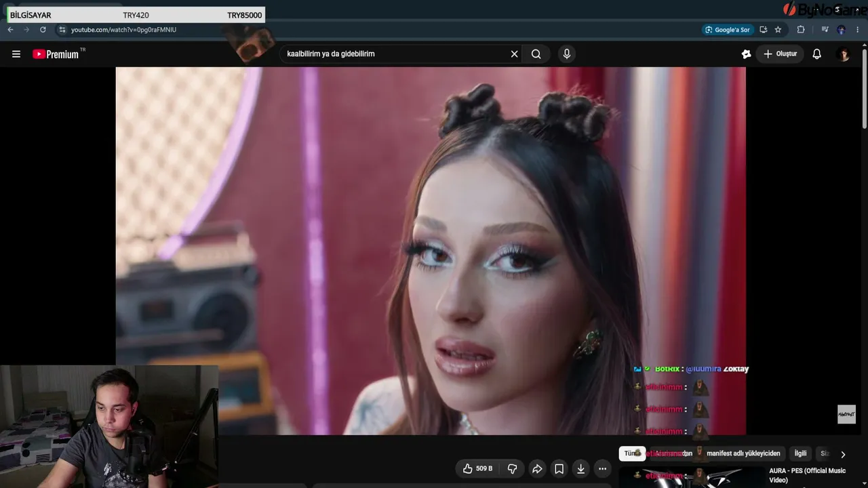868x488 pixels.
Task: Download the video
Action: (x=580, y=468)
